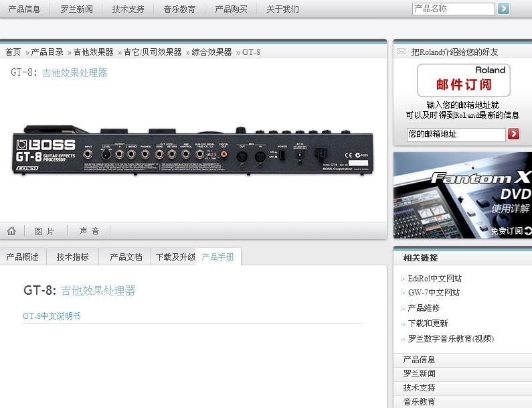
Task: Open the GT-8中文说明书 link
Action: [x=52, y=316]
